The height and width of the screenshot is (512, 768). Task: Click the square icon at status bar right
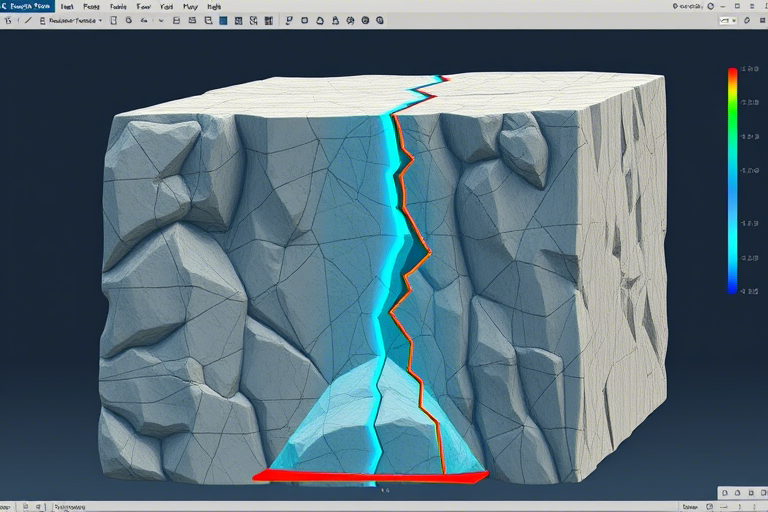pyautogui.click(x=709, y=507)
